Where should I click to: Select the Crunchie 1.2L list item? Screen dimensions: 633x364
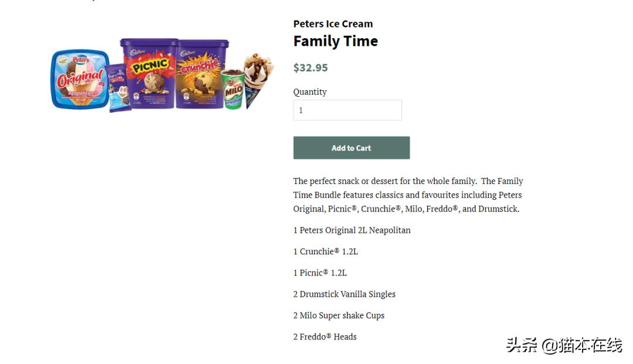click(325, 251)
